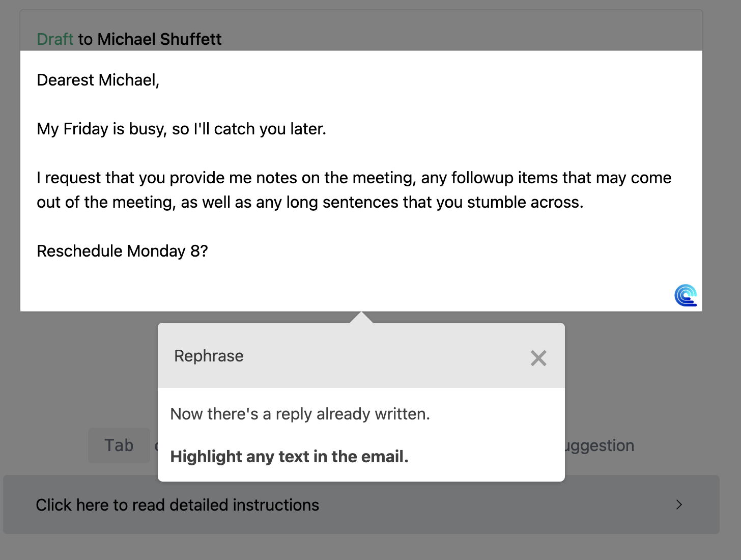Click the Rephrase popup title
The width and height of the screenshot is (741, 560).
[x=209, y=356]
